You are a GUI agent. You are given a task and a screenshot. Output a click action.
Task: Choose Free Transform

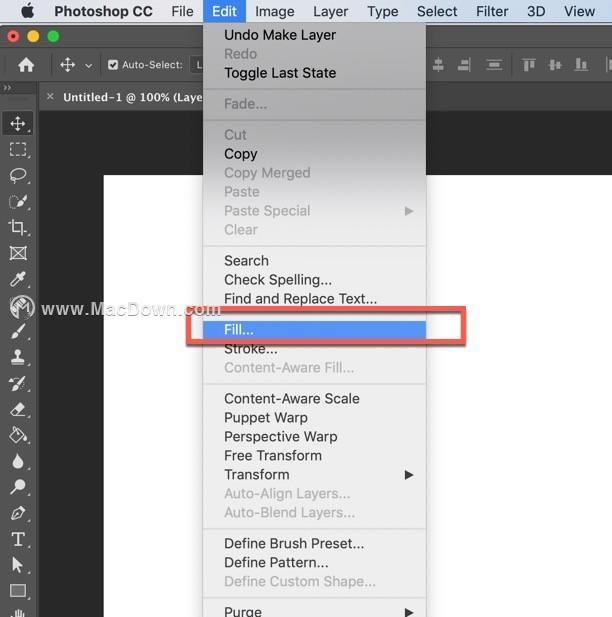[x=314, y=456]
